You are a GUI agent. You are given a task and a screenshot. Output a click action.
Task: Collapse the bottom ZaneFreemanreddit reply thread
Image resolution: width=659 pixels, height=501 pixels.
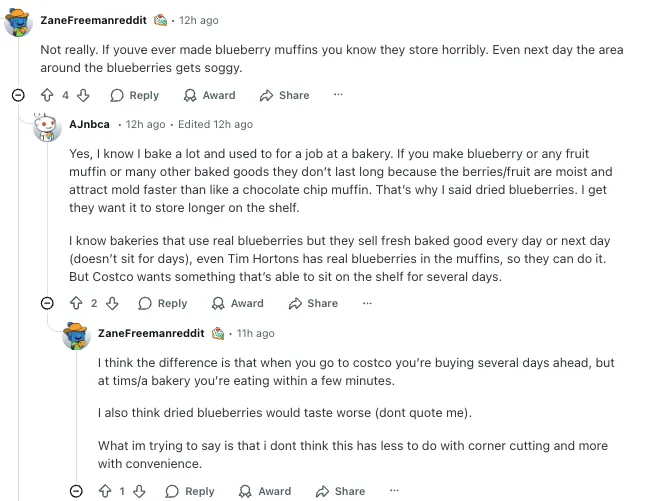(76, 491)
